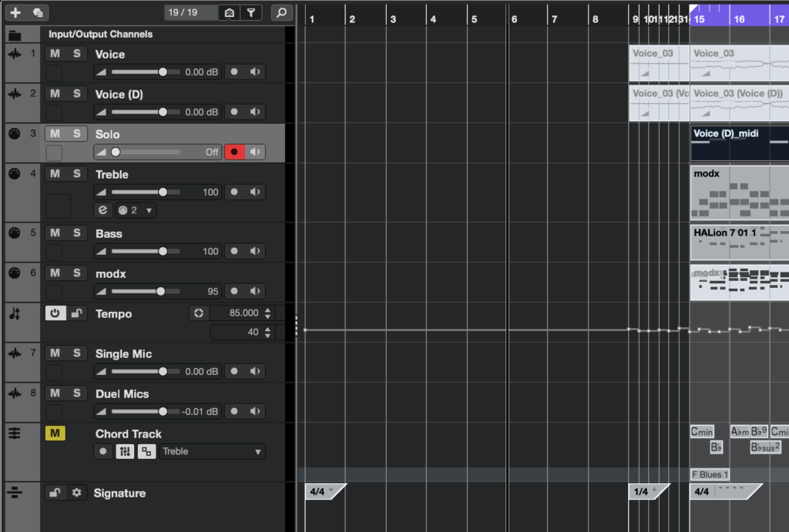The width and height of the screenshot is (789, 532).
Task: Disable record enable on the Solo track
Action: (234, 152)
